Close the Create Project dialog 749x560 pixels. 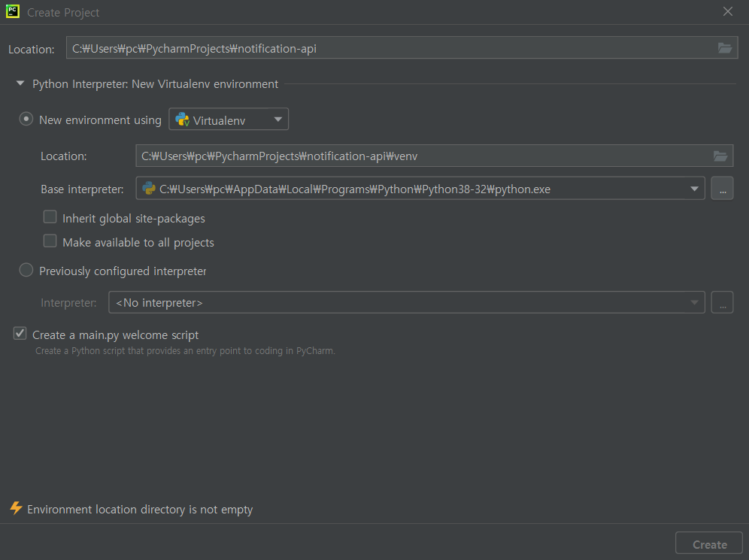[x=727, y=11]
